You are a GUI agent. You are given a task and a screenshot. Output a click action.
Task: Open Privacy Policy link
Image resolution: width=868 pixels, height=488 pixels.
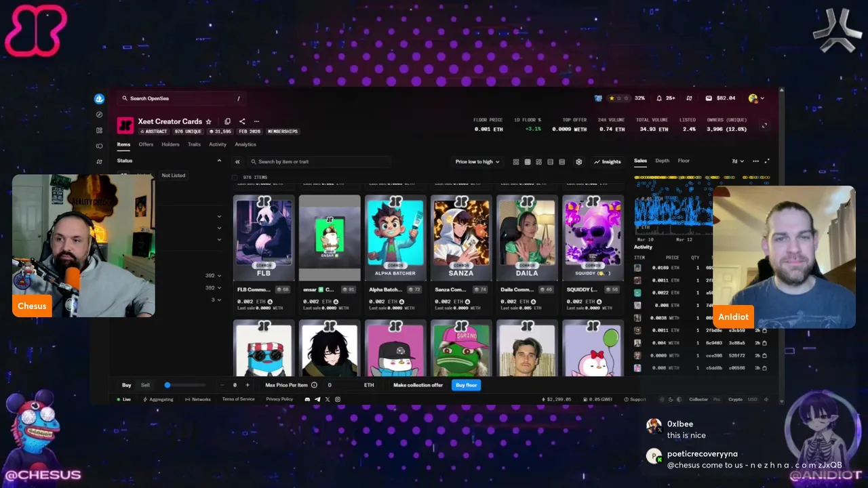[279, 399]
